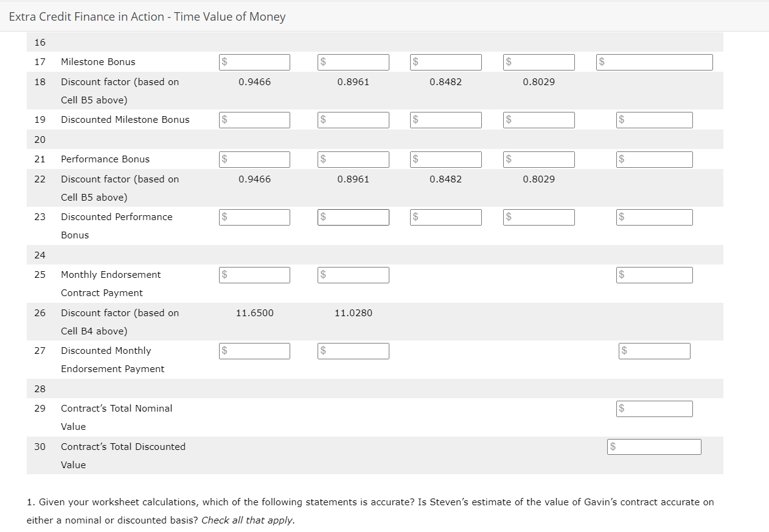This screenshot has width=769, height=532.
Task: Click the Contract's Total Nominal Value field
Action: pyautogui.click(x=654, y=408)
